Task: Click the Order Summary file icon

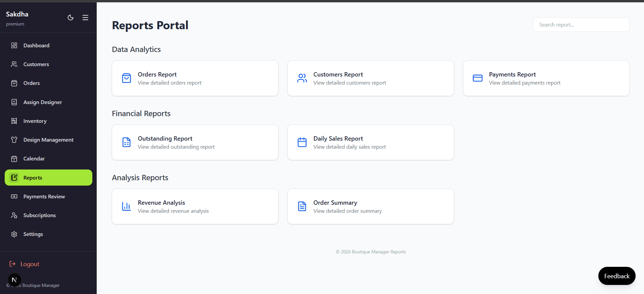Action: point(302,206)
